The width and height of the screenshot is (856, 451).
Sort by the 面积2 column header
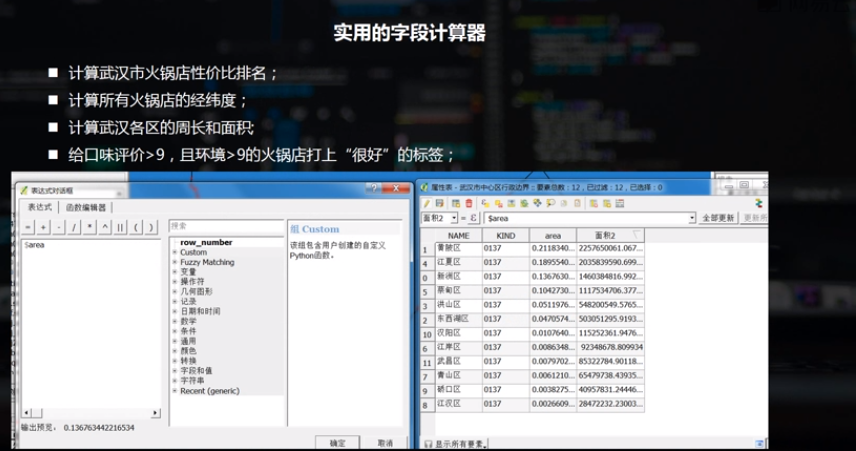610,236
